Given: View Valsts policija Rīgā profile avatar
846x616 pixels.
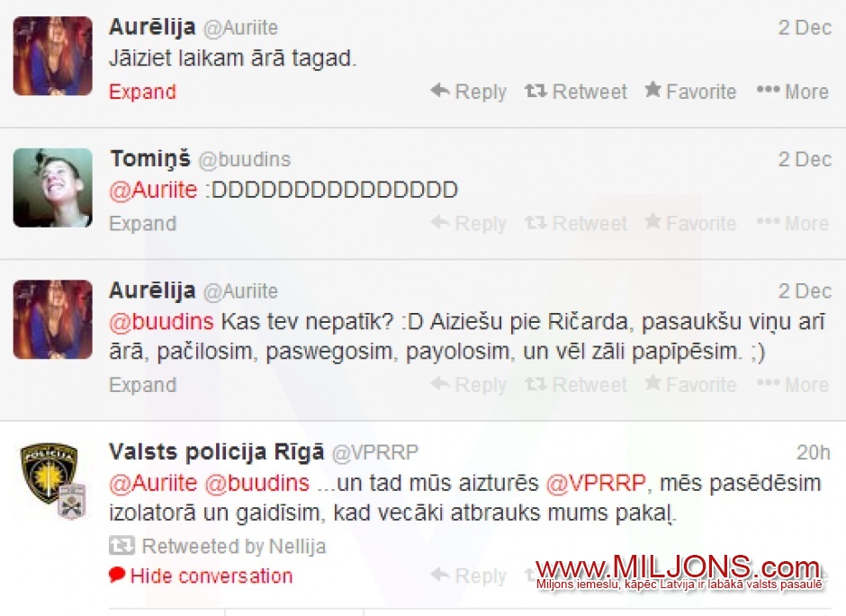Looking at the screenshot, I should 53,481.
